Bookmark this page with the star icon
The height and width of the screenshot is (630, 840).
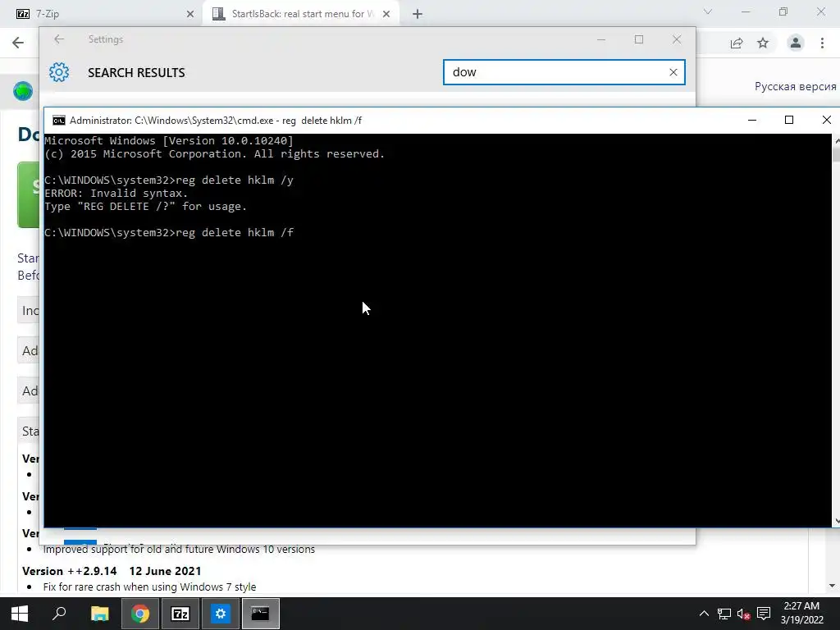[x=763, y=43]
